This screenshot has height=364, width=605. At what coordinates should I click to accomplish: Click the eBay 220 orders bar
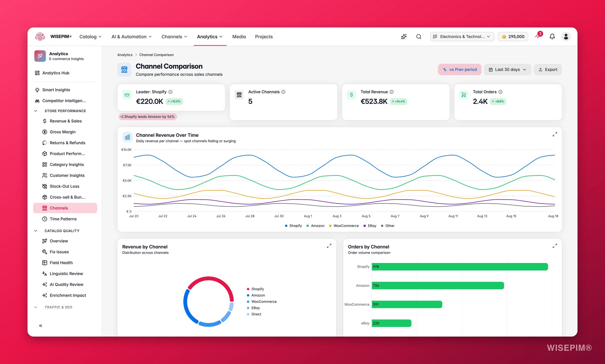pyautogui.click(x=391, y=323)
